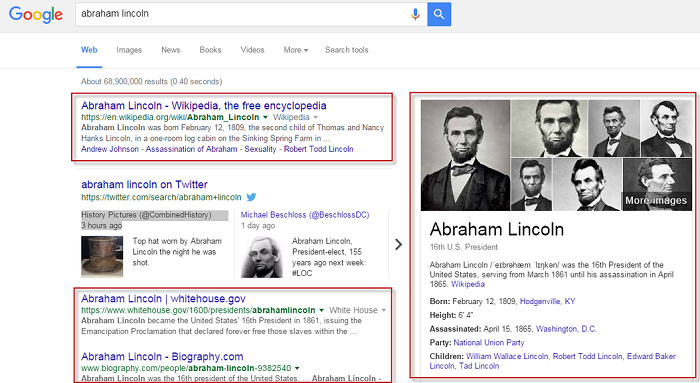Switch to the Images tab
This screenshot has width=700, height=383.
(129, 50)
